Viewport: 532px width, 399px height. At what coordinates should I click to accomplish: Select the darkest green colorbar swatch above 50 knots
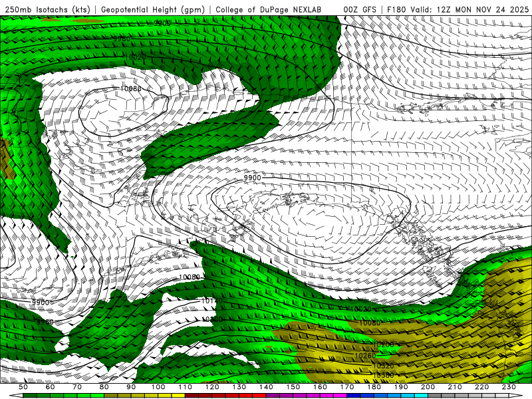(x=30, y=396)
